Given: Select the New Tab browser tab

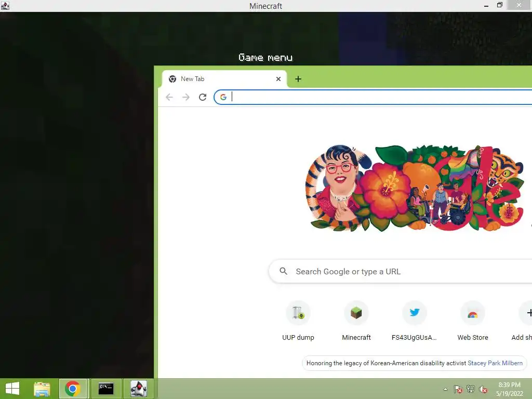Looking at the screenshot, I should [x=224, y=79].
